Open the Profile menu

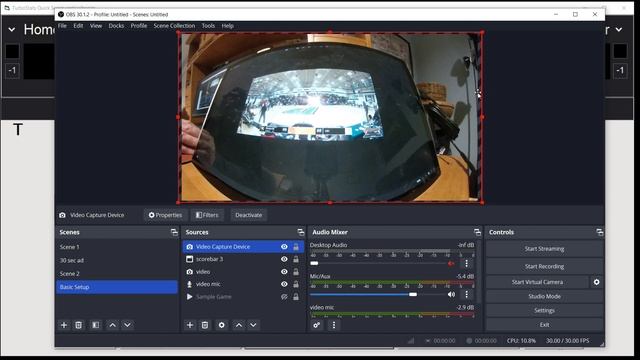pos(139,26)
